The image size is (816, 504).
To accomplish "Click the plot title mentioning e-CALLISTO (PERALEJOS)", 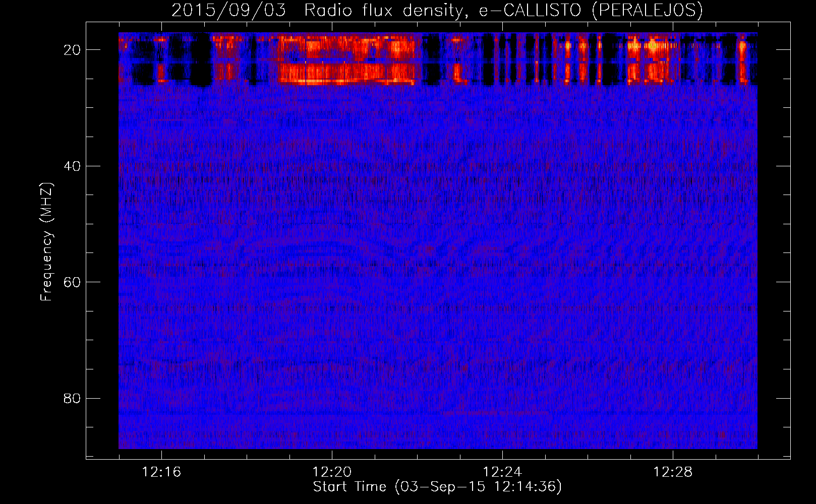I will click(x=437, y=10).
